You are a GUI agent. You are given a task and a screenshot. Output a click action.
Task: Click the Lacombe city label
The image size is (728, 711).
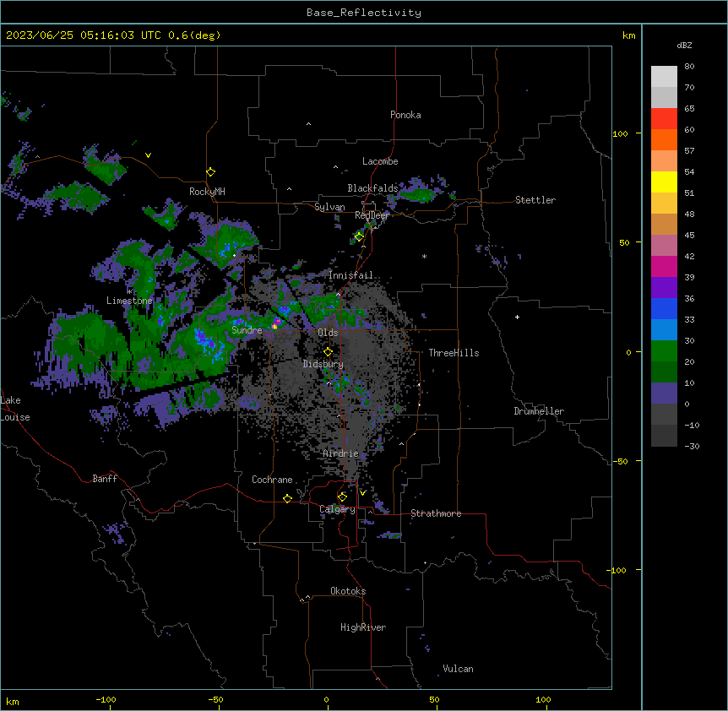tap(380, 161)
